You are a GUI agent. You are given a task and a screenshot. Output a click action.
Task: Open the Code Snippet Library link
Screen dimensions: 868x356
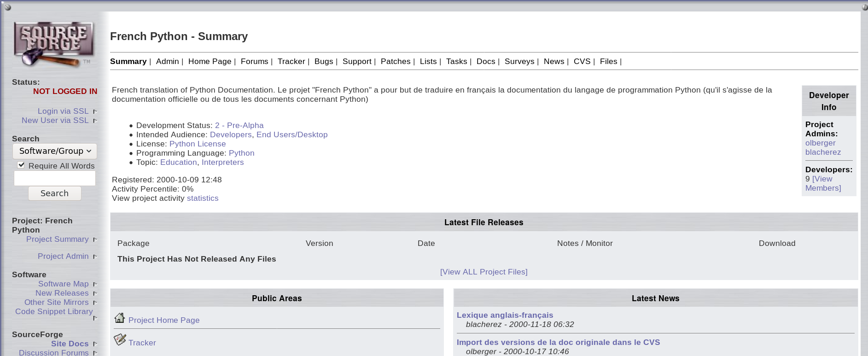click(x=54, y=311)
